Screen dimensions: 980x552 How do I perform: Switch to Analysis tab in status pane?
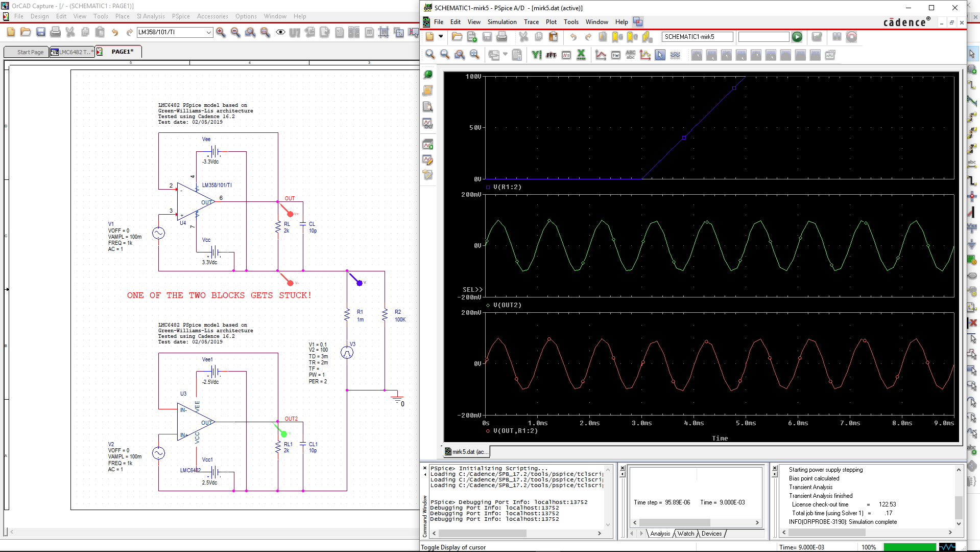pos(660,534)
